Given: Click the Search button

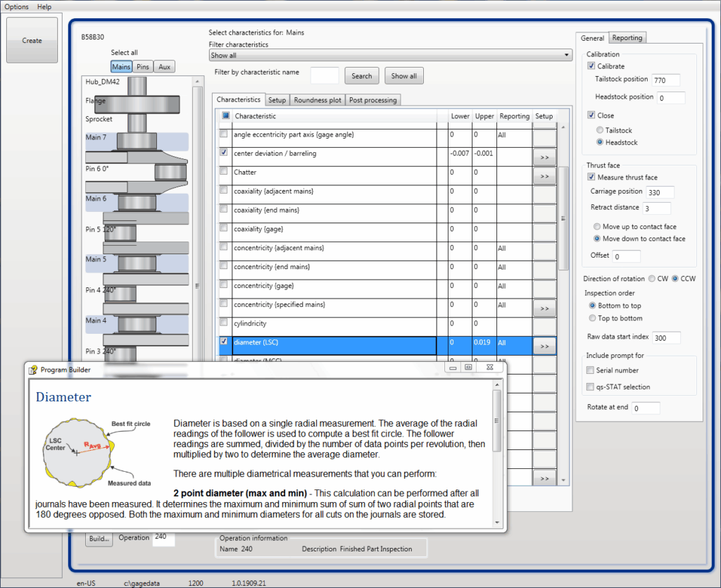Looking at the screenshot, I should 361,76.
